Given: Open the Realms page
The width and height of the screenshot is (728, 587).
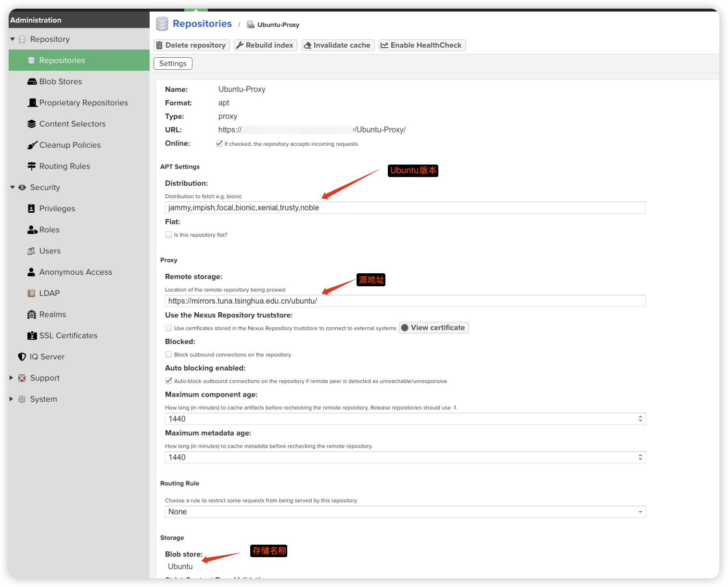Looking at the screenshot, I should (79, 315).
